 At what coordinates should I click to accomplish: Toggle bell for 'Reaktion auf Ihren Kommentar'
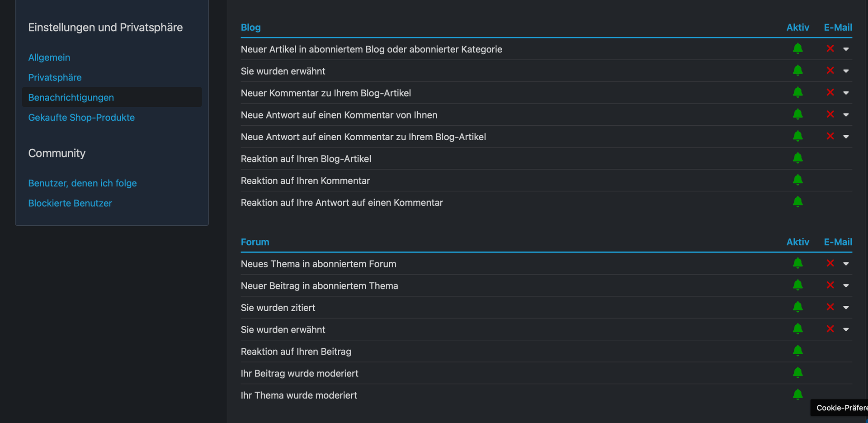pyautogui.click(x=798, y=180)
